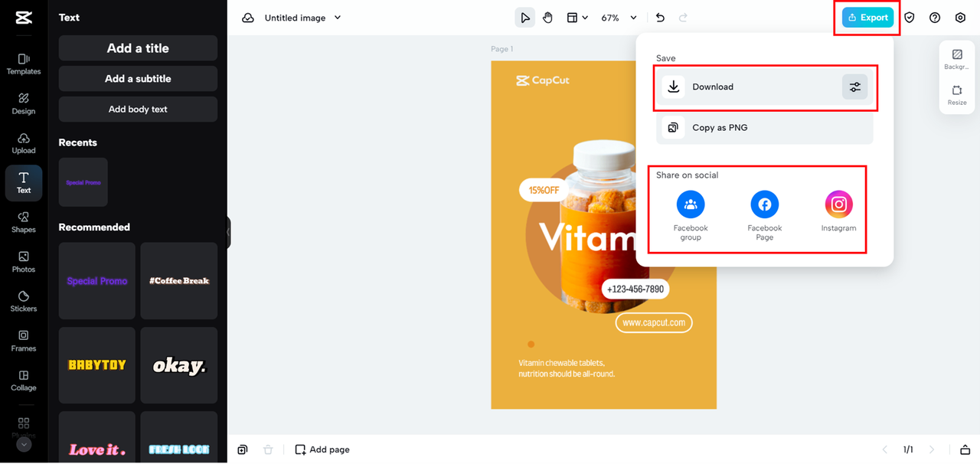The image size is (980, 464).
Task: Open the Plugins sidebar panel
Action: (x=24, y=426)
